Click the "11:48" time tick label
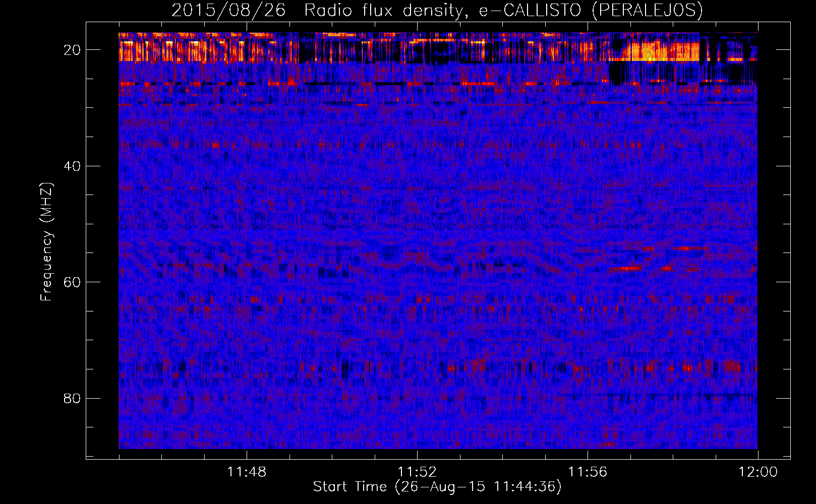The image size is (816, 504). click(247, 472)
